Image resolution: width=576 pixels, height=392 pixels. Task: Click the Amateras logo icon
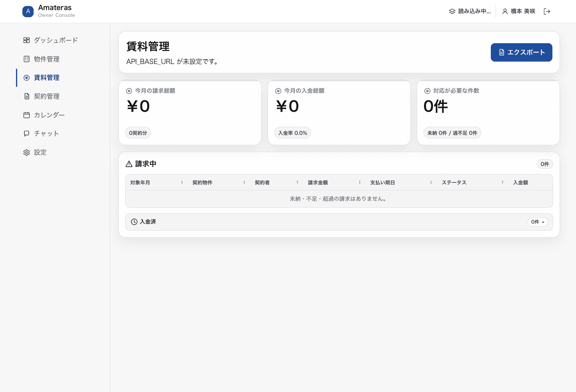[x=28, y=11]
